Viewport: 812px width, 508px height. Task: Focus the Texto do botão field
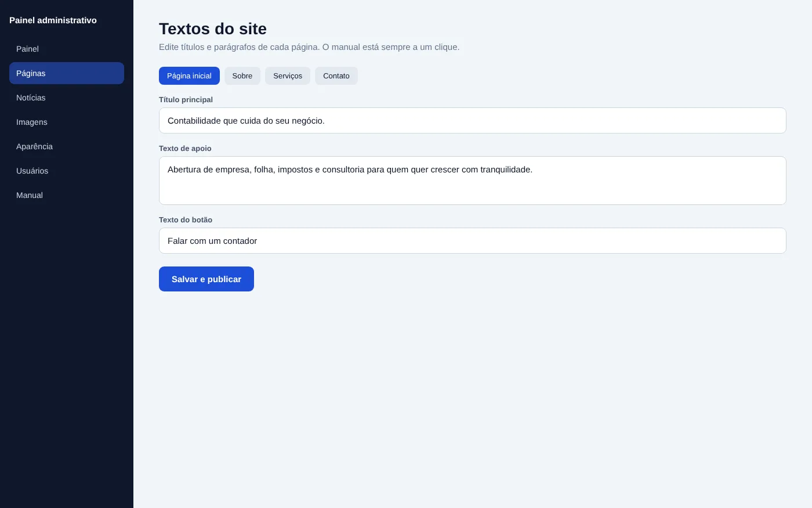[473, 241]
